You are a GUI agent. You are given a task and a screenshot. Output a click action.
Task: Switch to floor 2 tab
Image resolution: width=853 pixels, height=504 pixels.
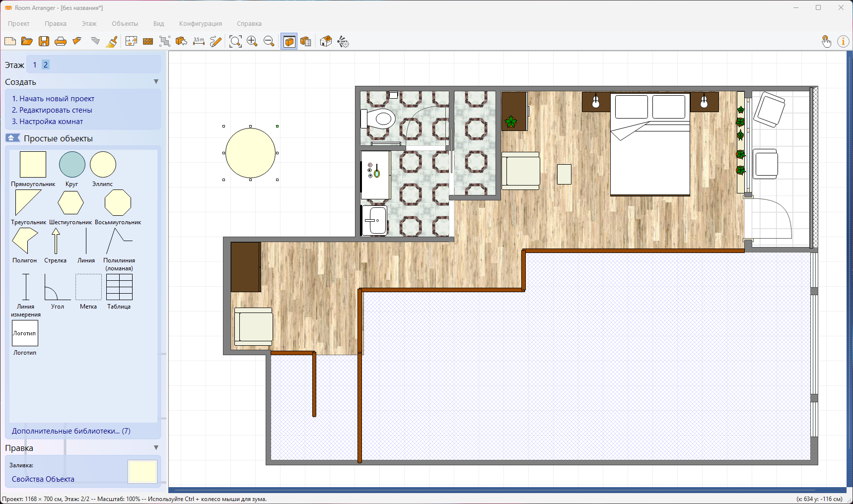[46, 65]
